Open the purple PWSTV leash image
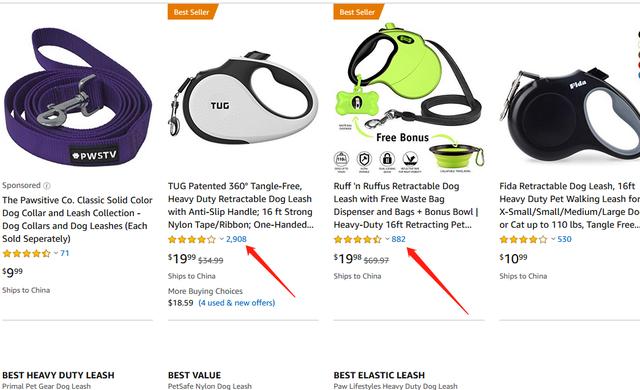Screen dimensions: 640x390 click(77, 97)
